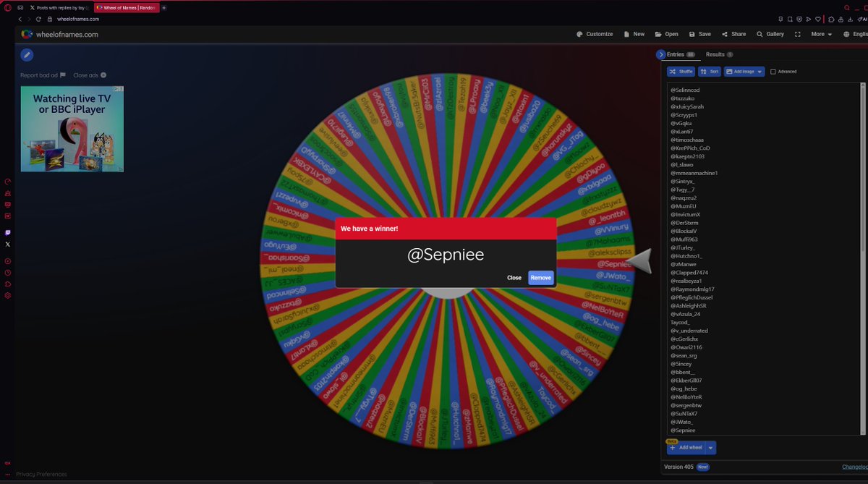Click Open in the top menu
868x484 pixels.
666,34
